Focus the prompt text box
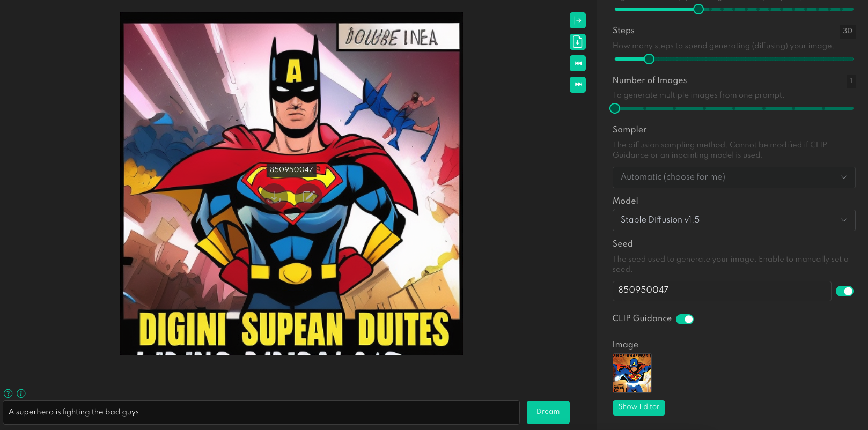 (x=261, y=412)
